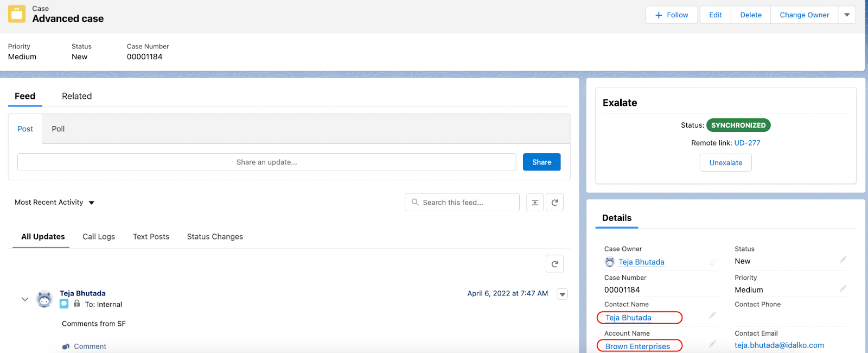The image size is (868, 353).
Task: Switch to the Related tab
Action: click(x=76, y=96)
